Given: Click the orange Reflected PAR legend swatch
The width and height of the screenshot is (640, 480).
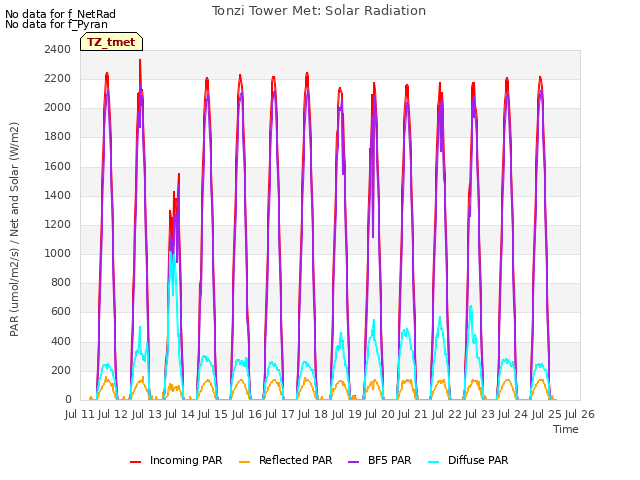Looking at the screenshot, I should click(244, 462).
